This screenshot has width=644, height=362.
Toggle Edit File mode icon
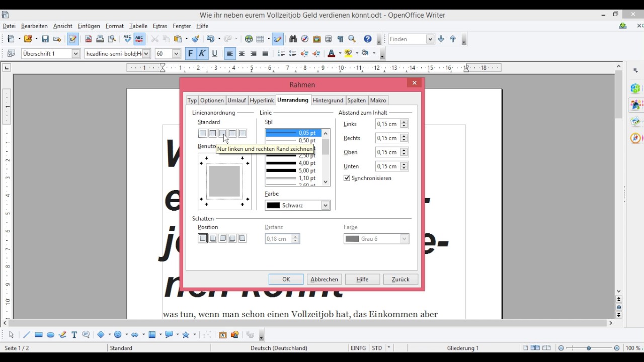pyautogui.click(x=73, y=39)
